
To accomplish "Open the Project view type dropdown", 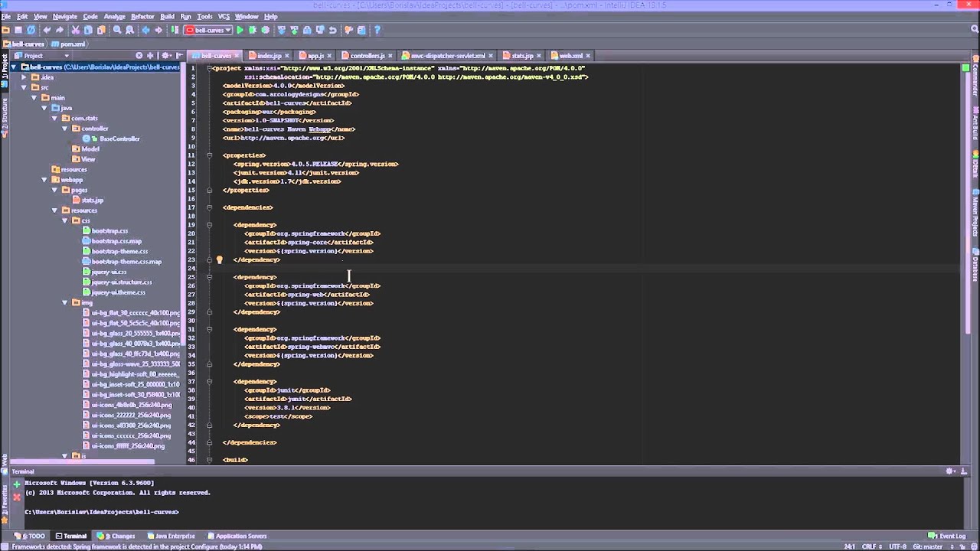I will [67, 55].
